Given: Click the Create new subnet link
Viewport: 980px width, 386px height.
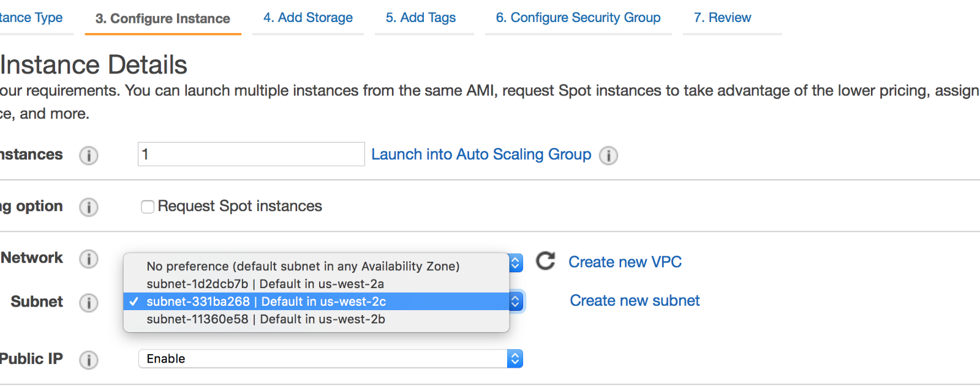Looking at the screenshot, I should (635, 300).
